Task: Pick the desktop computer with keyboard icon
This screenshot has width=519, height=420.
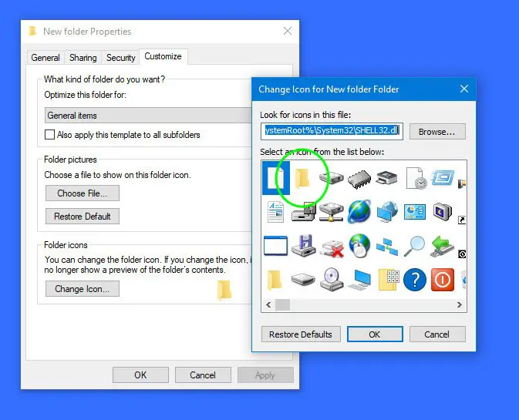Action: tap(359, 280)
